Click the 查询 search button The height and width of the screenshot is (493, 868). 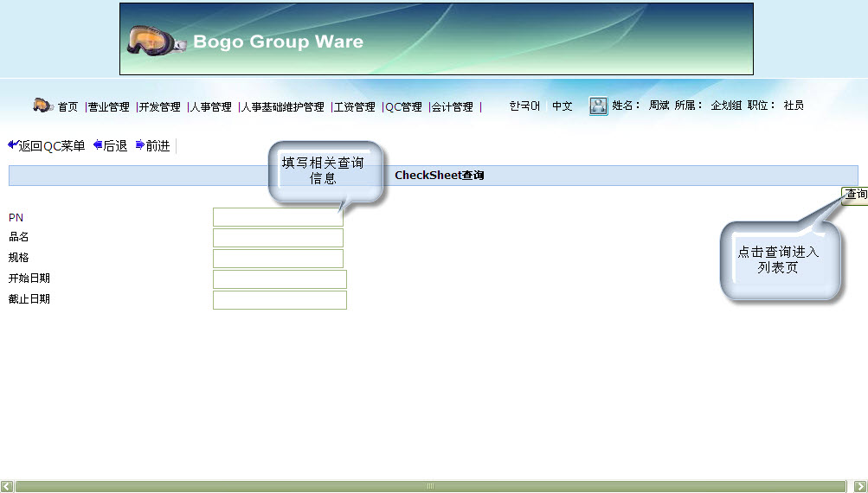click(x=855, y=195)
